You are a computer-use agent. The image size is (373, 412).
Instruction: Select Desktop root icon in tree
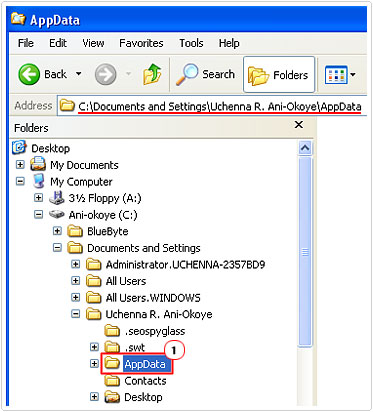tap(19, 147)
